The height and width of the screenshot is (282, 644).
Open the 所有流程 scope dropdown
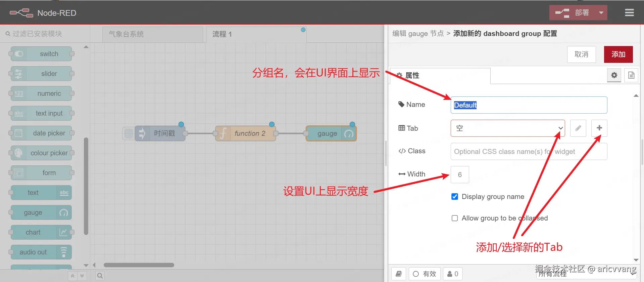click(x=587, y=274)
